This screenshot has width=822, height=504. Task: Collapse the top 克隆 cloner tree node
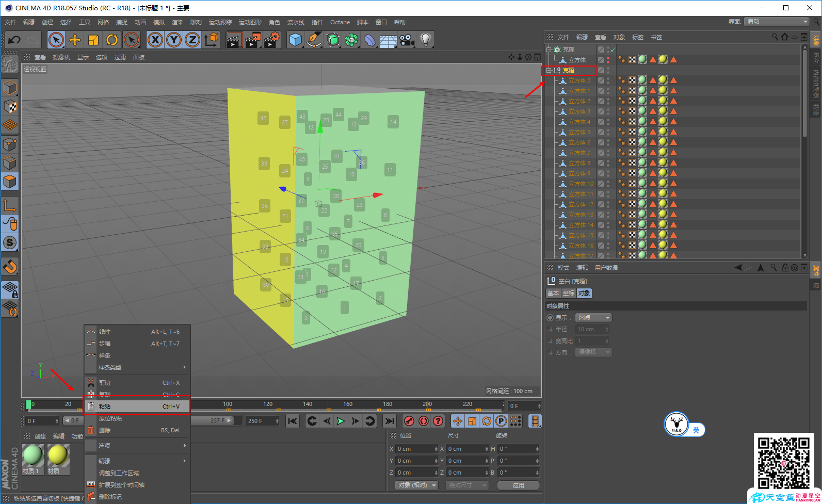click(x=550, y=50)
